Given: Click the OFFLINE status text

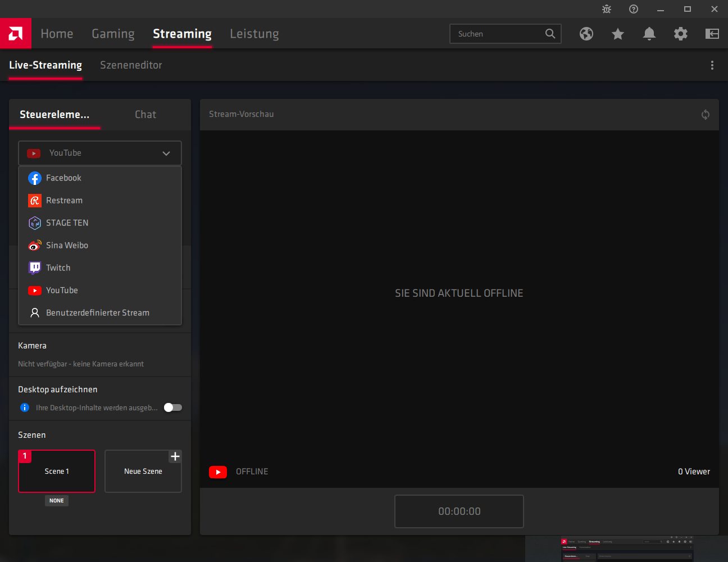Looking at the screenshot, I should pyautogui.click(x=252, y=472).
